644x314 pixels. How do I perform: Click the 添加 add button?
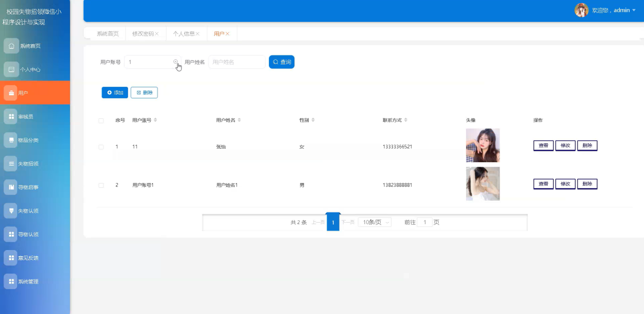click(x=114, y=93)
